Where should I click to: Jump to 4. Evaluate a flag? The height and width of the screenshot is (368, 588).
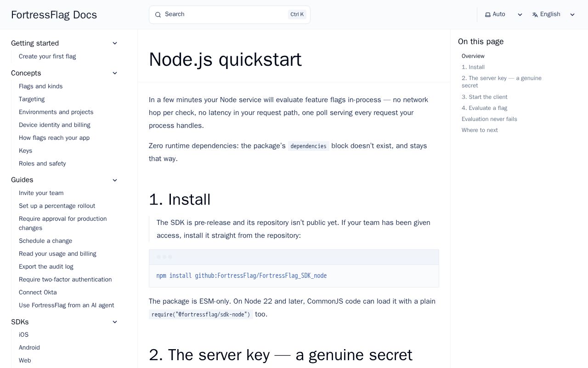pyautogui.click(x=484, y=108)
